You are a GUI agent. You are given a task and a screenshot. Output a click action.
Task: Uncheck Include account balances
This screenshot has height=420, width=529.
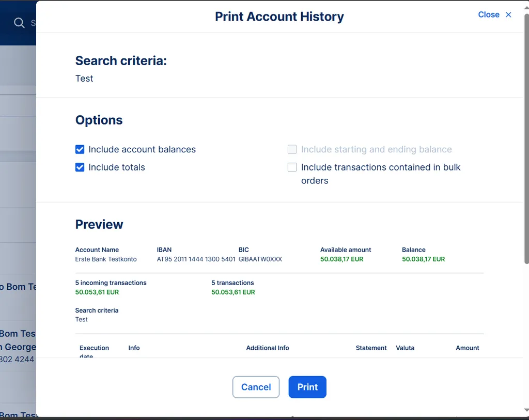click(x=80, y=149)
